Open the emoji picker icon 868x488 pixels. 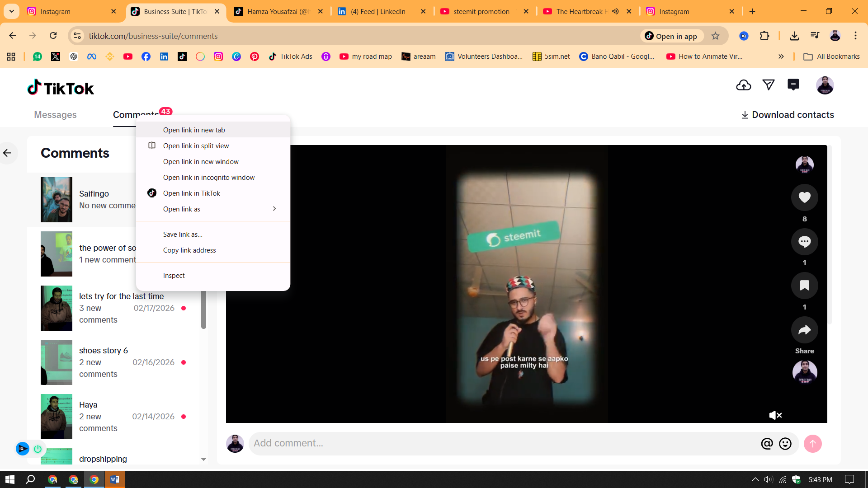(x=785, y=444)
